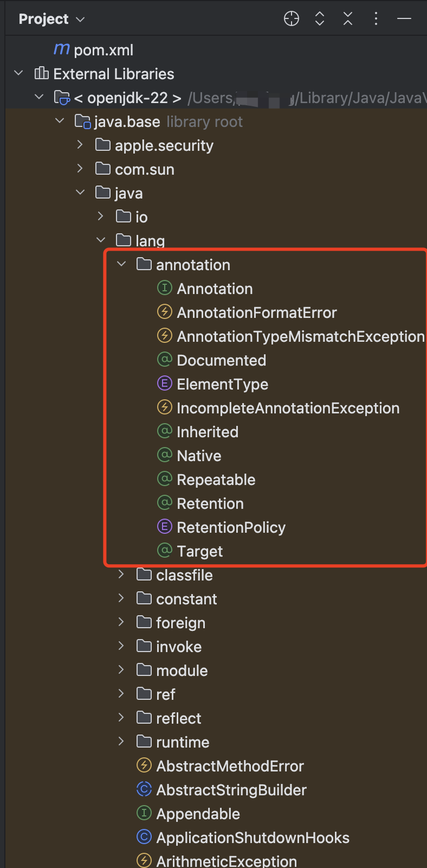The width and height of the screenshot is (427, 868).
Task: Open the Project panel options menu
Action: pos(376,19)
